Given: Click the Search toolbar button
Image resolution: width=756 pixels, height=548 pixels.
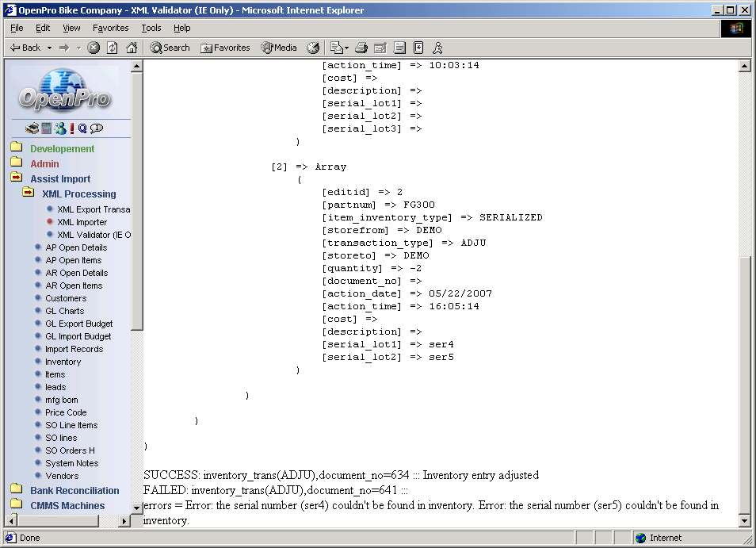Looking at the screenshot, I should (x=170, y=48).
